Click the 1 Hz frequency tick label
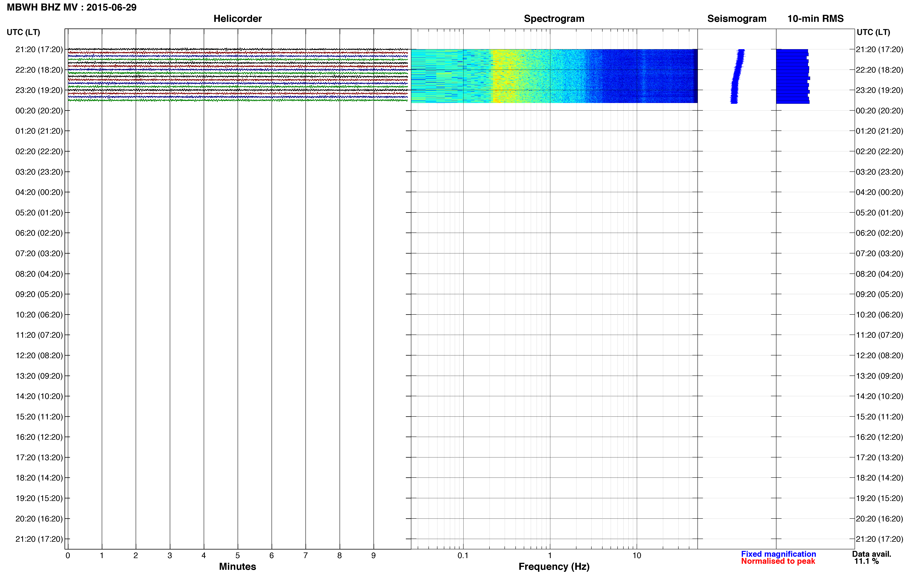The height and width of the screenshot is (578, 924). pyautogui.click(x=550, y=555)
